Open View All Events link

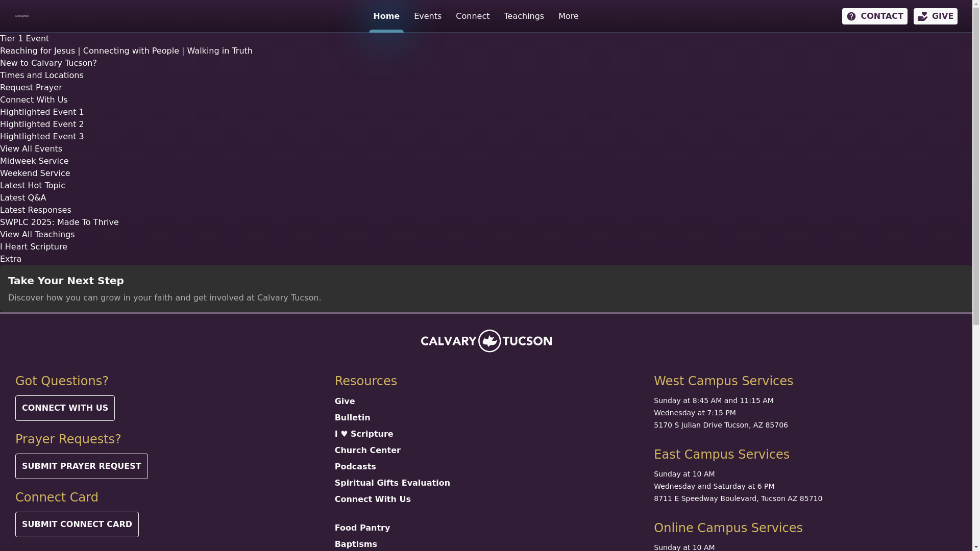31,149
